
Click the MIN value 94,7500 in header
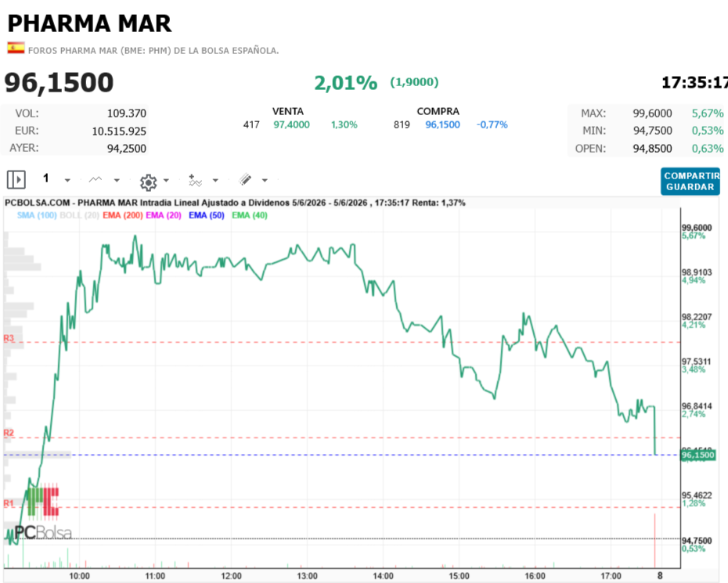point(652,131)
